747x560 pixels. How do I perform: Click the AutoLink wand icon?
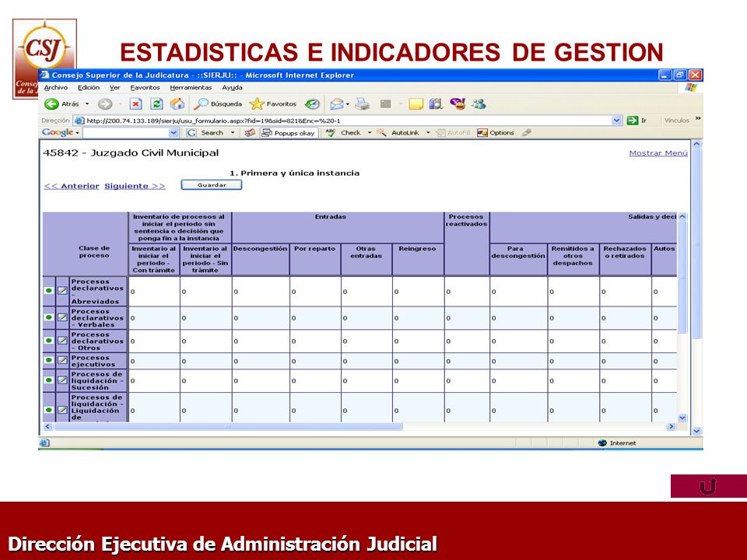tap(381, 133)
